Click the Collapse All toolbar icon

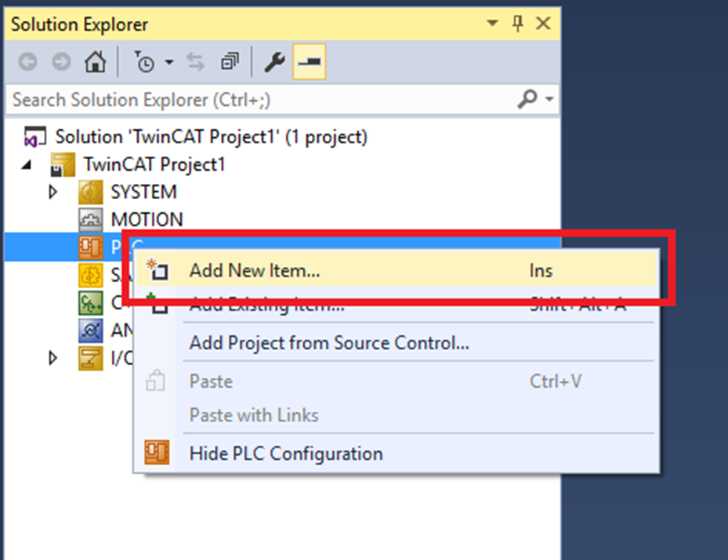coord(230,63)
